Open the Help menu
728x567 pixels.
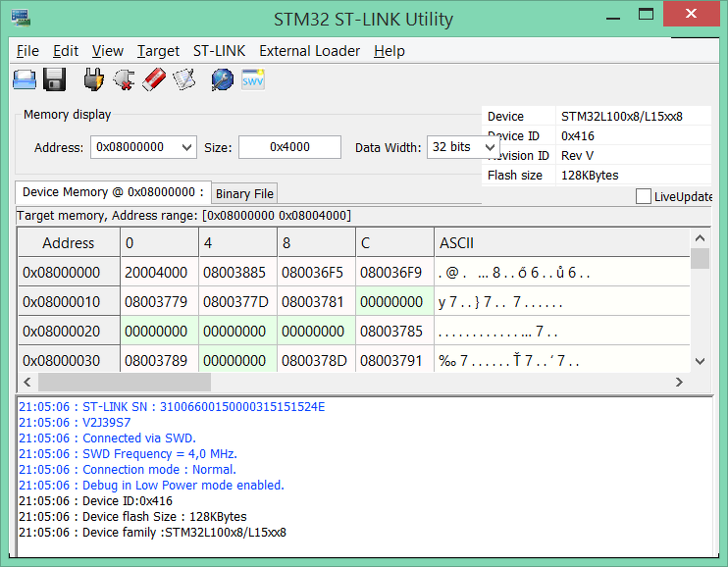[390, 51]
